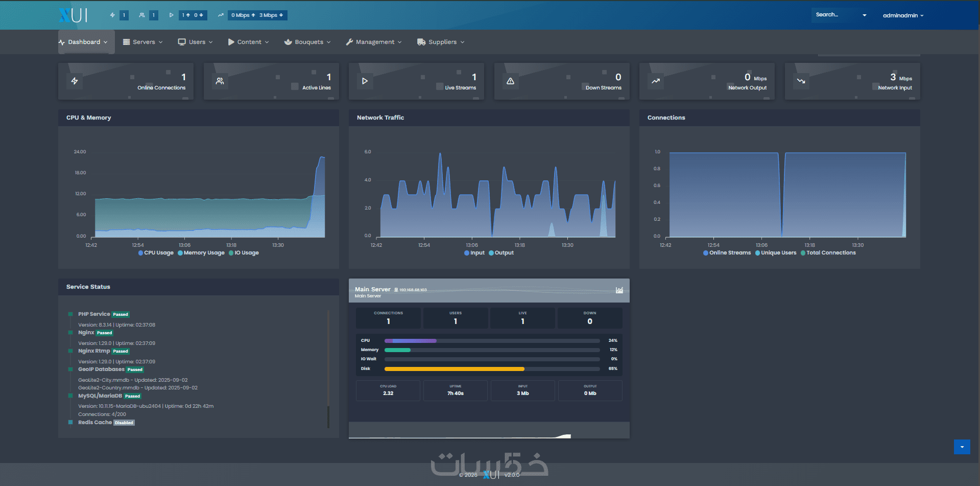The width and height of the screenshot is (980, 486).
Task: Open the Management menu
Action: coord(374,42)
